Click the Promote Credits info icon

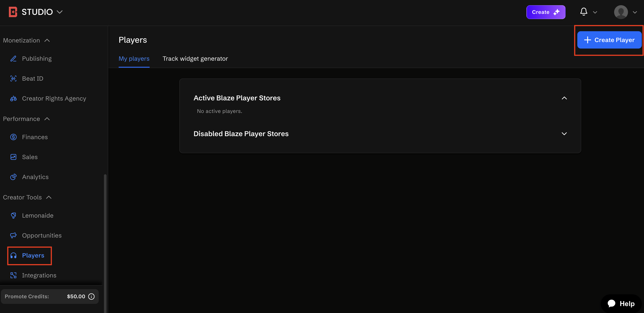[92, 297]
